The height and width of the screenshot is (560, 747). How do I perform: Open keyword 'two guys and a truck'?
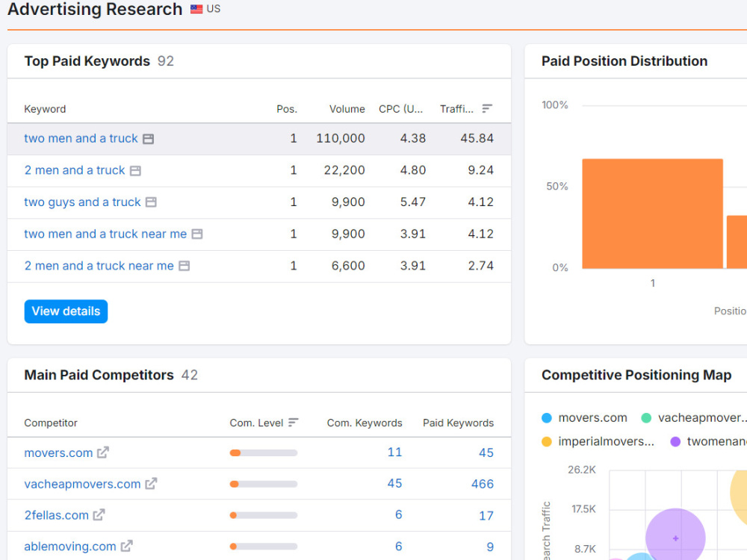[82, 202]
